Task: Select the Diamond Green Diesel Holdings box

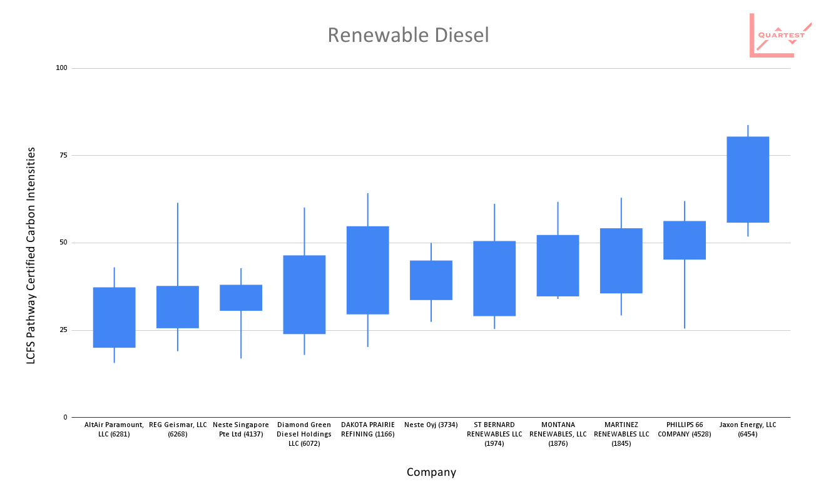Action: [x=304, y=295]
